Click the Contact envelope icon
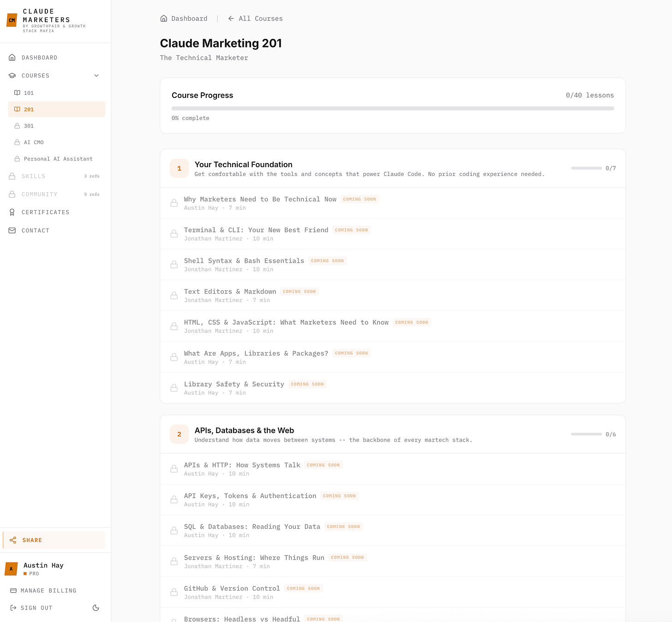 tap(12, 230)
